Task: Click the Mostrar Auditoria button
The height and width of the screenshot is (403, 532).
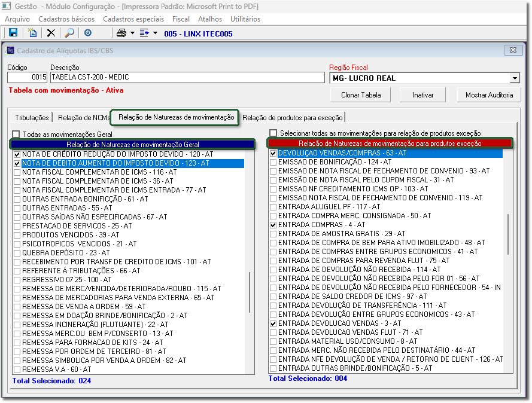Action: [x=489, y=95]
